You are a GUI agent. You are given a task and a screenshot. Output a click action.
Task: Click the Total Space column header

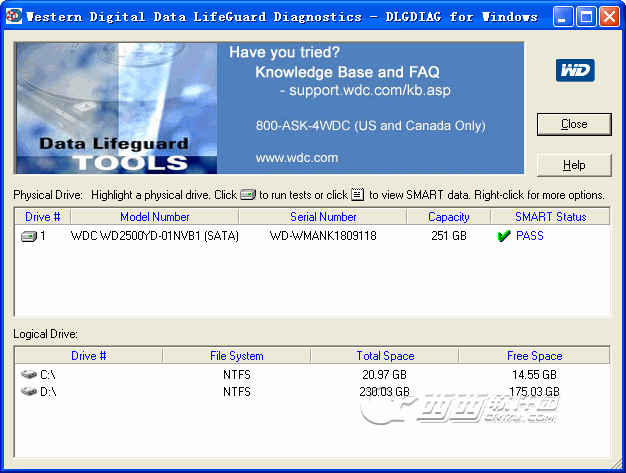click(x=385, y=356)
